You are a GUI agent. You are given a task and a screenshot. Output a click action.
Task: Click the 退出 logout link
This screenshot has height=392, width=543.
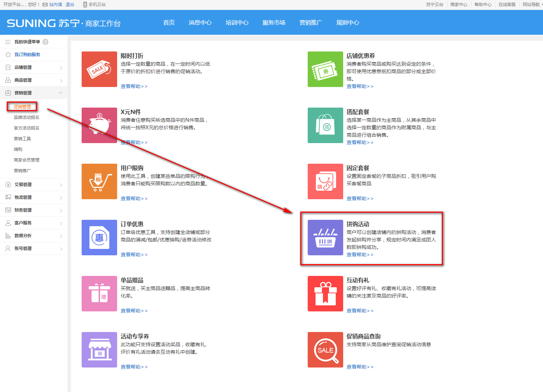point(70,5)
